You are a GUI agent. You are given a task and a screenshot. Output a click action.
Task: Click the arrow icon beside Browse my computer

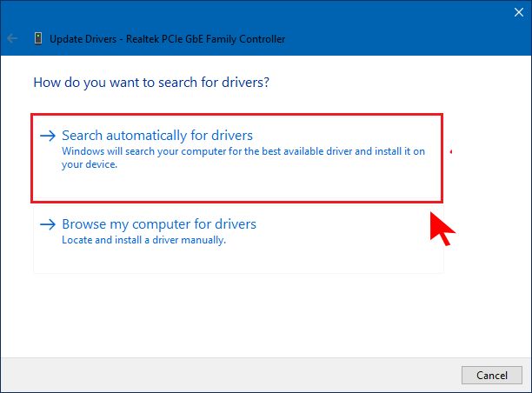coord(48,224)
